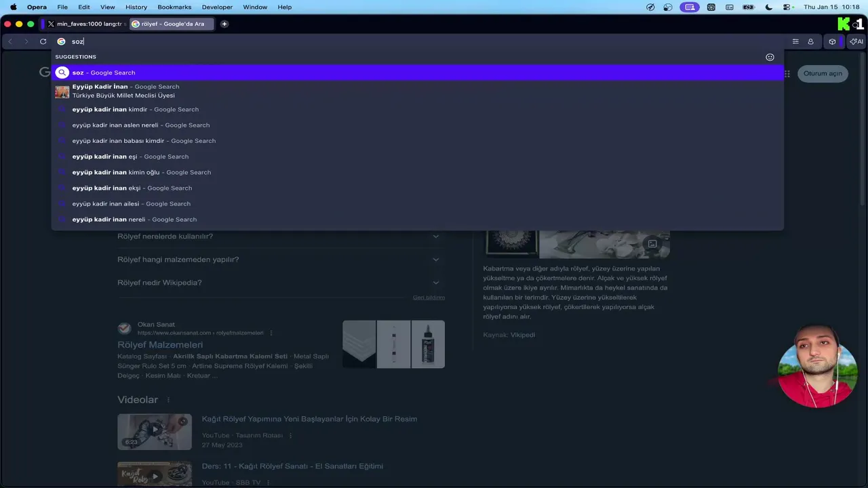
Task: Click the magnifier icon of soz suggestion
Action: tap(62, 73)
